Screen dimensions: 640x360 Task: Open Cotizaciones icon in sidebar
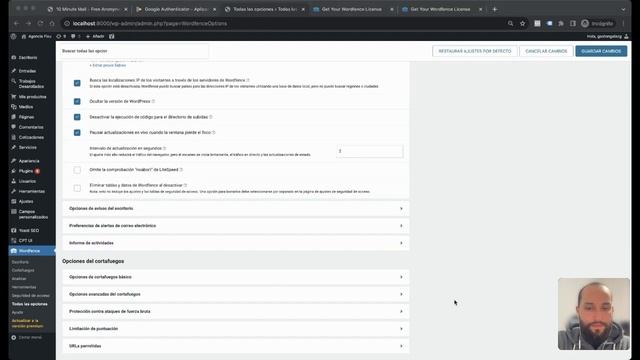13,137
